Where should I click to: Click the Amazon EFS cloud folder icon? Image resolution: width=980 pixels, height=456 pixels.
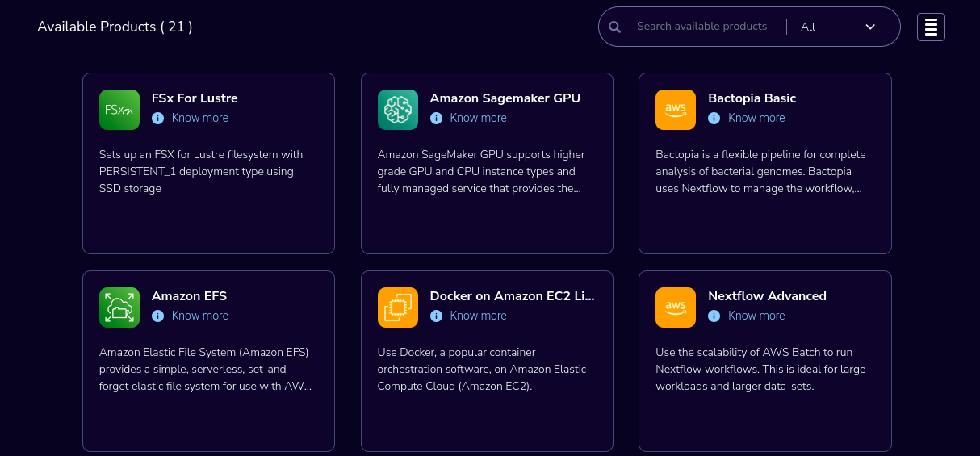[x=119, y=307]
